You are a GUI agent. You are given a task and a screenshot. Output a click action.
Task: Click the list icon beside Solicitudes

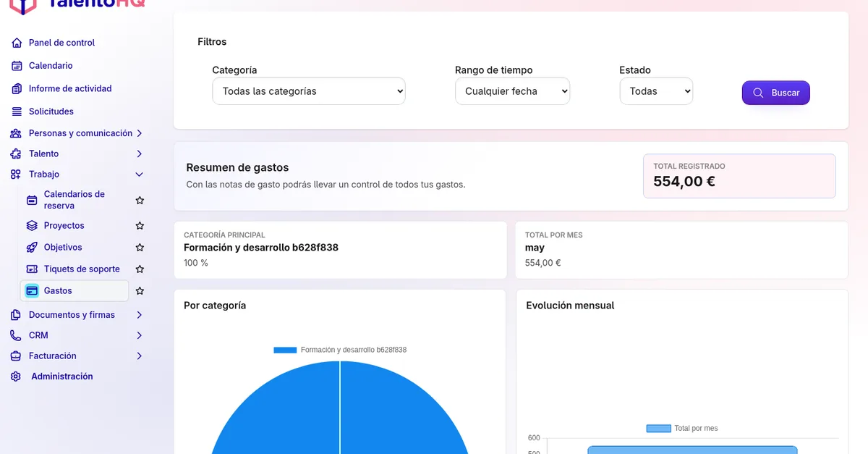pos(17,112)
